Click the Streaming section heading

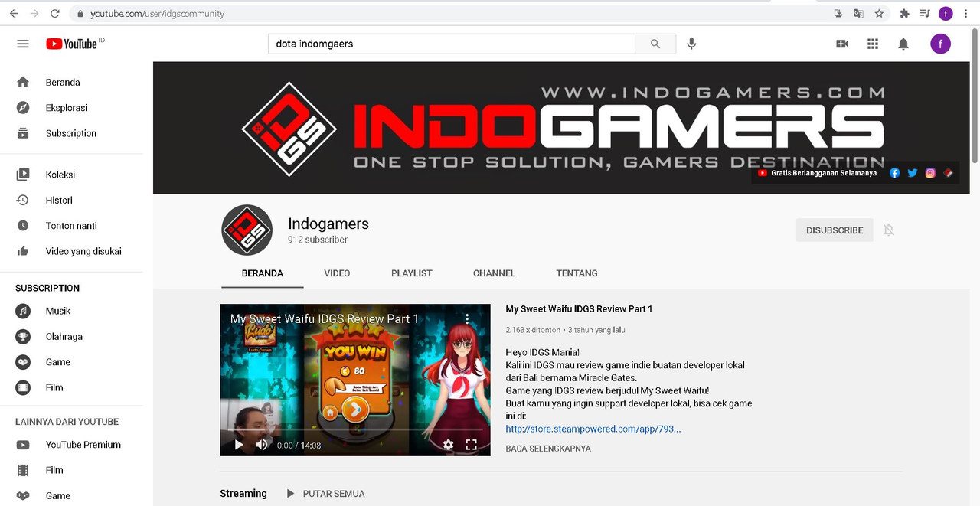(x=243, y=494)
